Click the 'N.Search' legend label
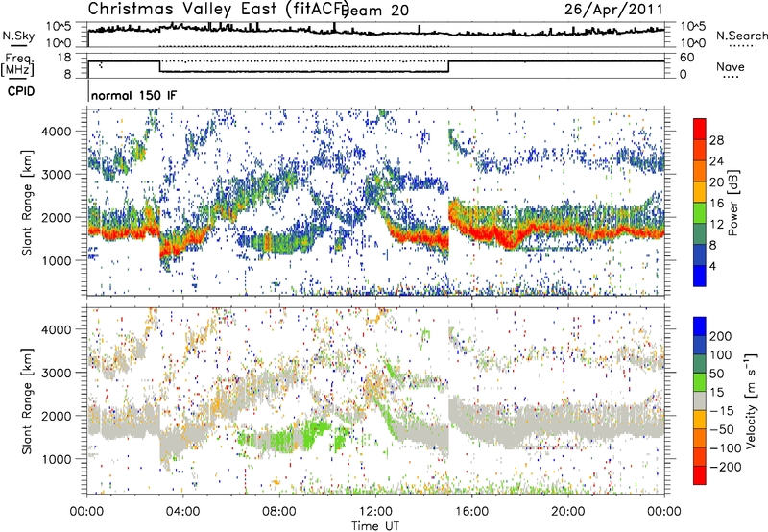Image resolution: width=768 pixels, height=532 pixels. [741, 36]
